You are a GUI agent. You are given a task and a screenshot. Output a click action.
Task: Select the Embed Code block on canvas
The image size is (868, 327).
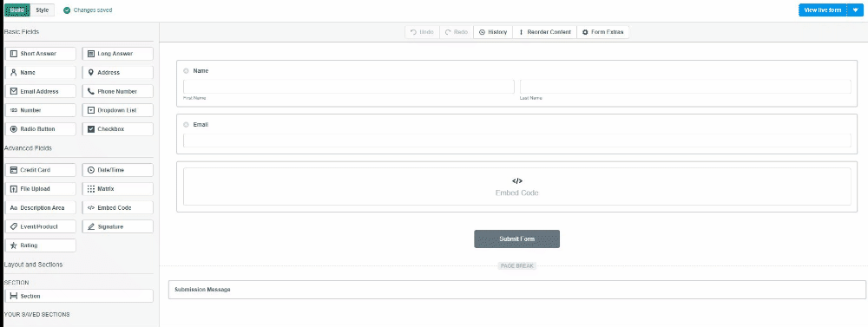(x=517, y=186)
